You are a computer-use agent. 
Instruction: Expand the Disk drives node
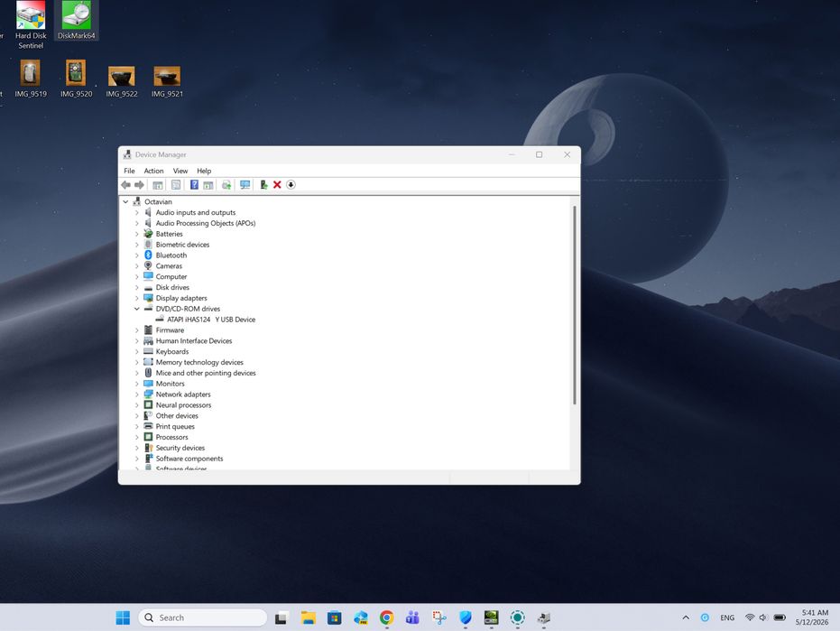(136, 287)
